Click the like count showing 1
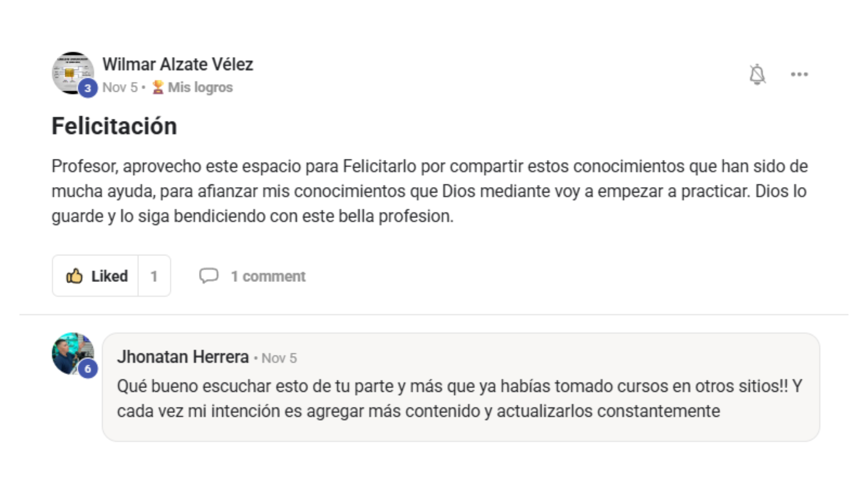The width and height of the screenshot is (868, 488). (x=154, y=276)
